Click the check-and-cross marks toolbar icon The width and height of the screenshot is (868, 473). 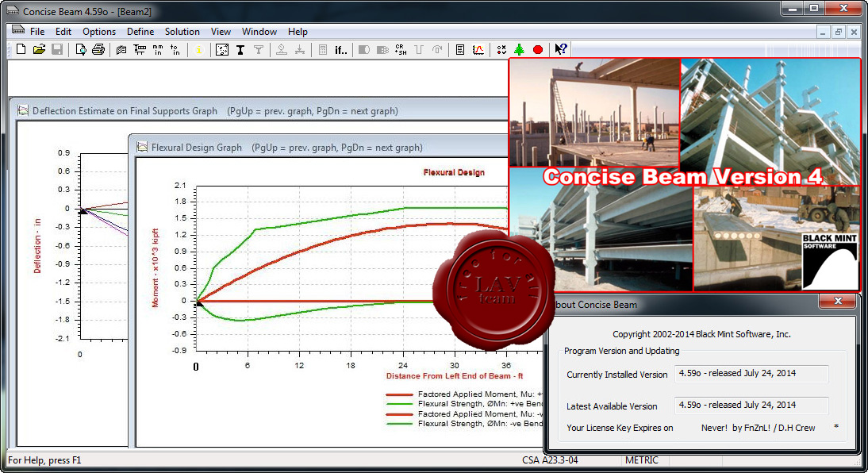pyautogui.click(x=501, y=50)
